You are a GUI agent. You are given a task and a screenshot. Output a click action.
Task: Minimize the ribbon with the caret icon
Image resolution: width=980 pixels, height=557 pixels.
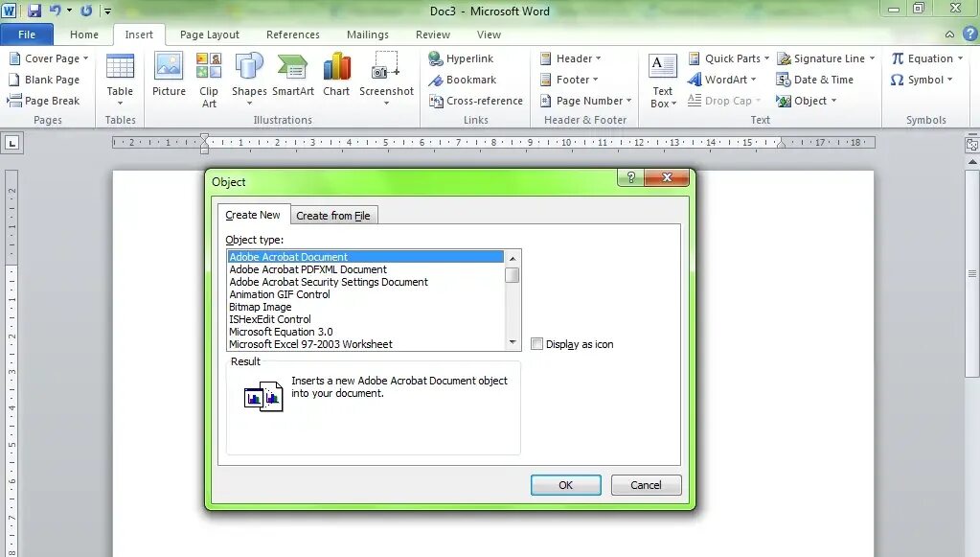[x=950, y=35]
